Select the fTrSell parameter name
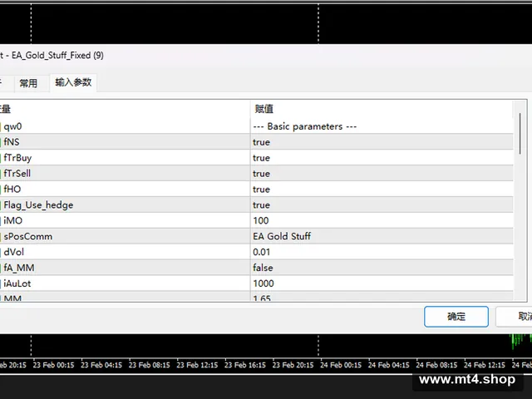Image resolution: width=532 pixels, height=399 pixels. (17, 174)
